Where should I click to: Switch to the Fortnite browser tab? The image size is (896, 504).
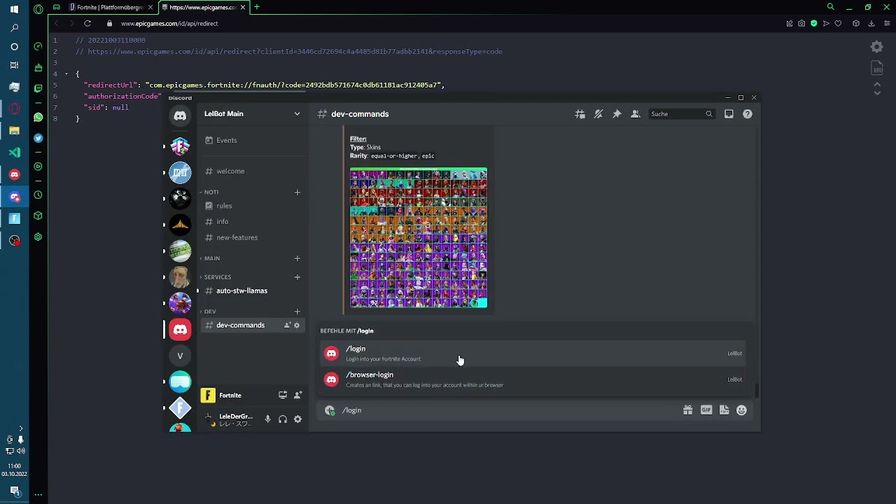pyautogui.click(x=109, y=7)
